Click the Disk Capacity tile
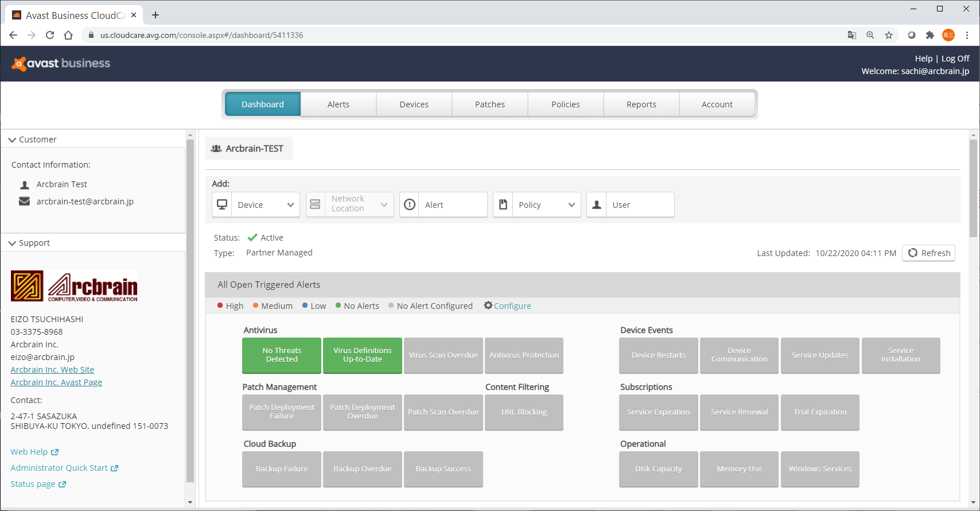980x511 pixels. point(659,469)
